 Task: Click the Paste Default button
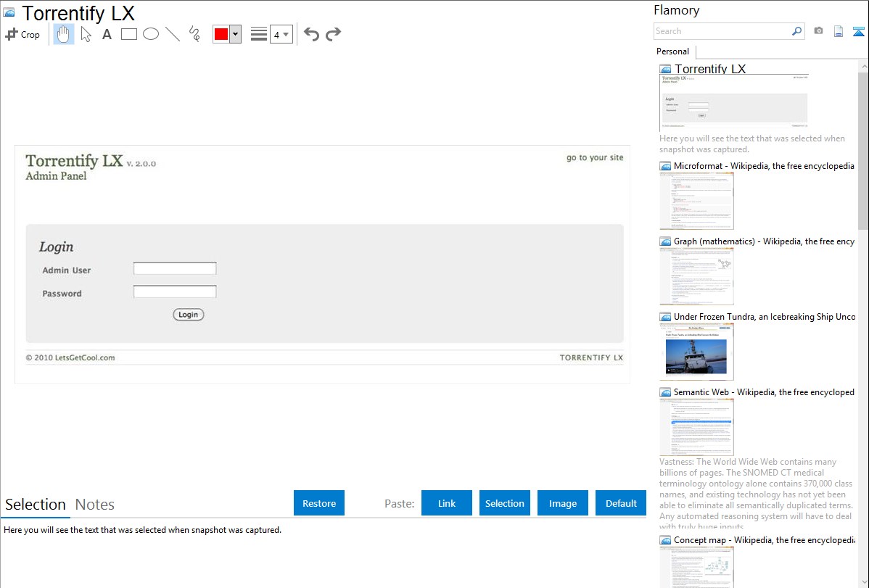click(x=621, y=503)
